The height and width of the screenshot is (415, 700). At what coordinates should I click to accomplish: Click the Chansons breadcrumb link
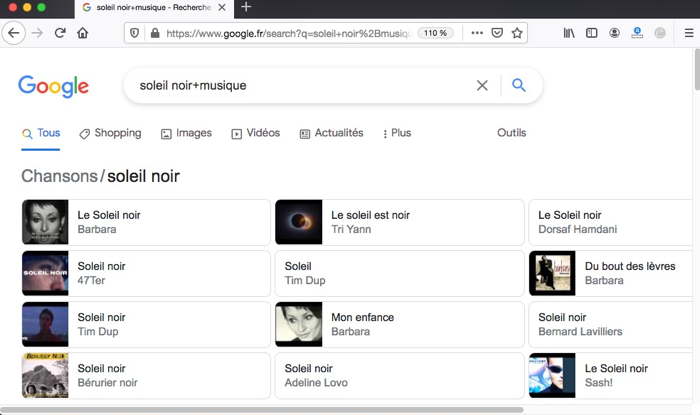(59, 176)
